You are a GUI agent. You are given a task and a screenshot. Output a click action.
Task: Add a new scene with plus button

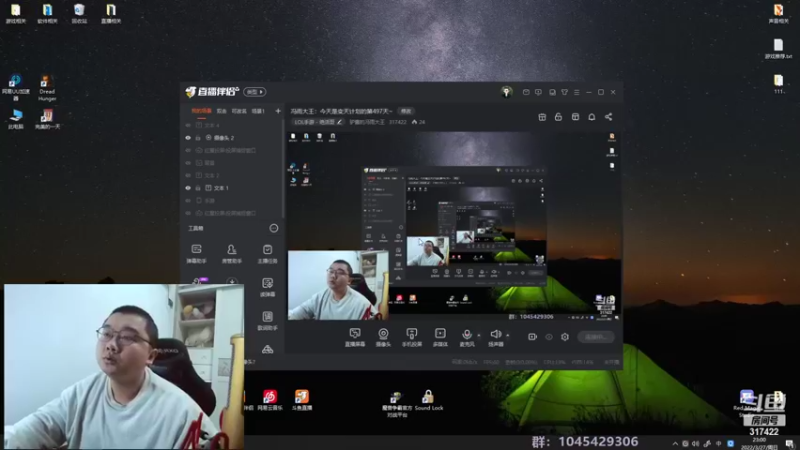coord(278,111)
